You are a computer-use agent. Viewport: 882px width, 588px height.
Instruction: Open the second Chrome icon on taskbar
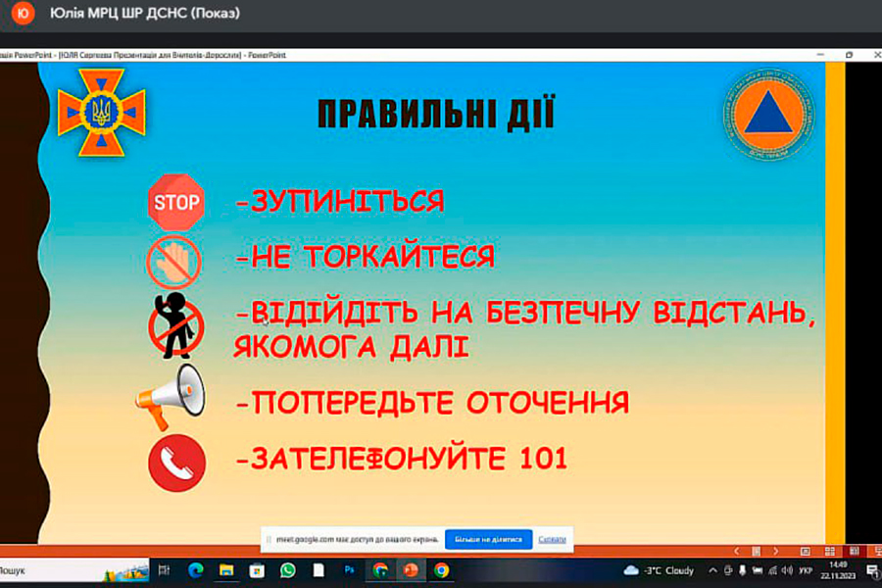(442, 570)
